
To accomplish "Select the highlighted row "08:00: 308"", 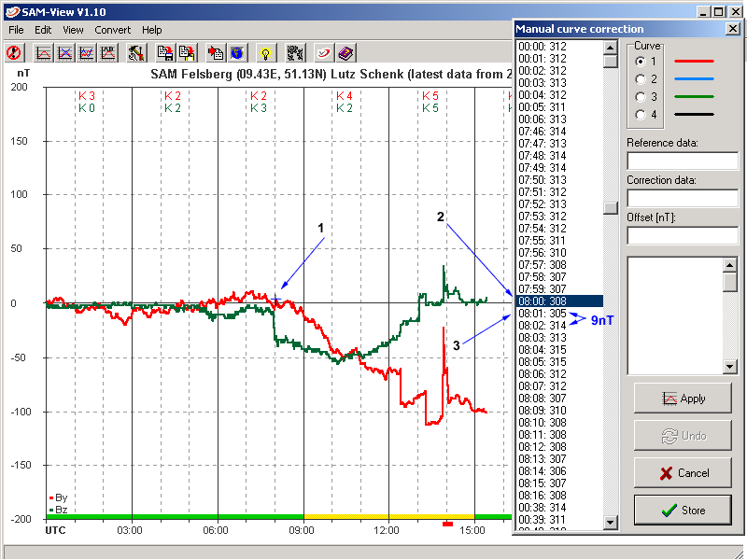I will [559, 301].
